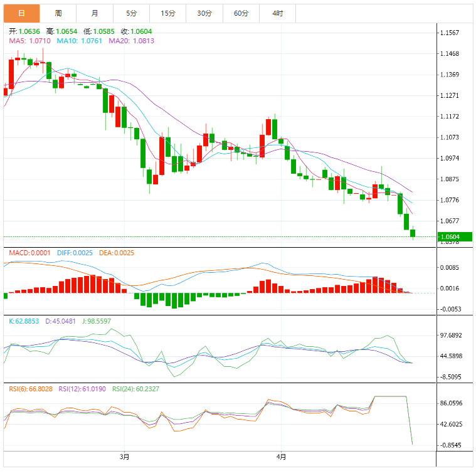
Task: Click the J: 98.5597 KDJ value
Action: 97,321
